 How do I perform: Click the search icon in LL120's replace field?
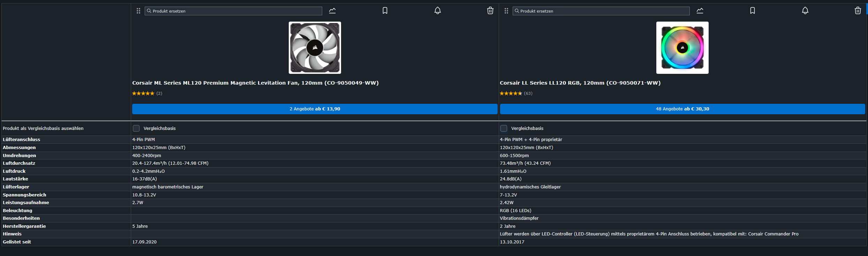click(x=517, y=11)
